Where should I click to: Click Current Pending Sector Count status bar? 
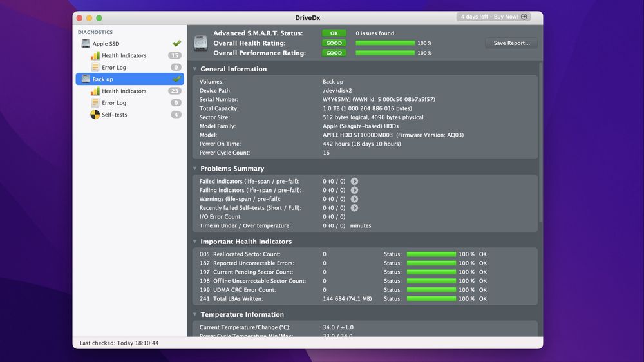pyautogui.click(x=431, y=272)
